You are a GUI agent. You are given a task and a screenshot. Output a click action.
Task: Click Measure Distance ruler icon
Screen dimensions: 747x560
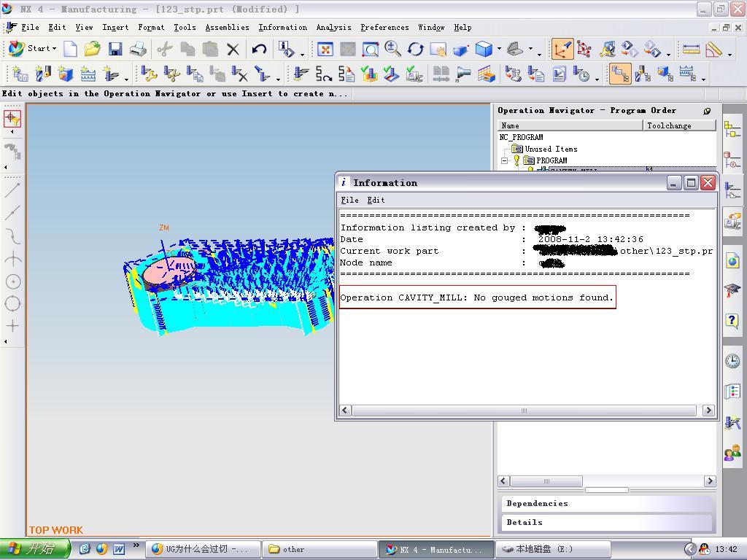(691, 49)
